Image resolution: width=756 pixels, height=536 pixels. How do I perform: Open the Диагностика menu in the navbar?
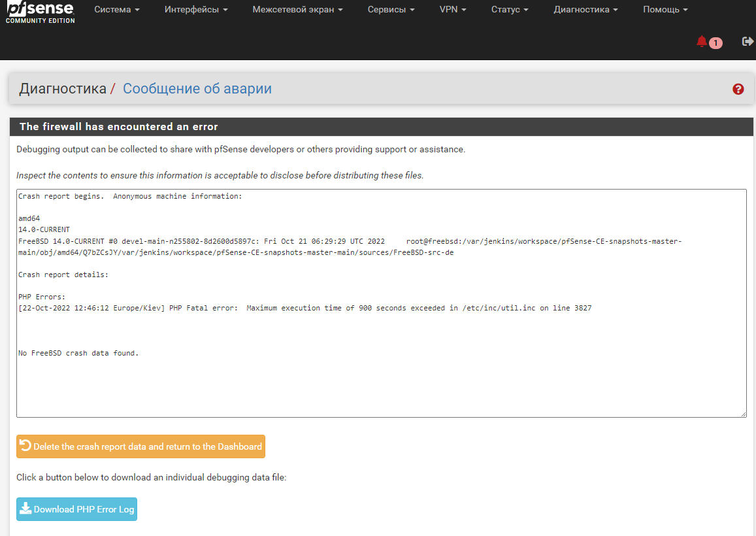click(585, 10)
